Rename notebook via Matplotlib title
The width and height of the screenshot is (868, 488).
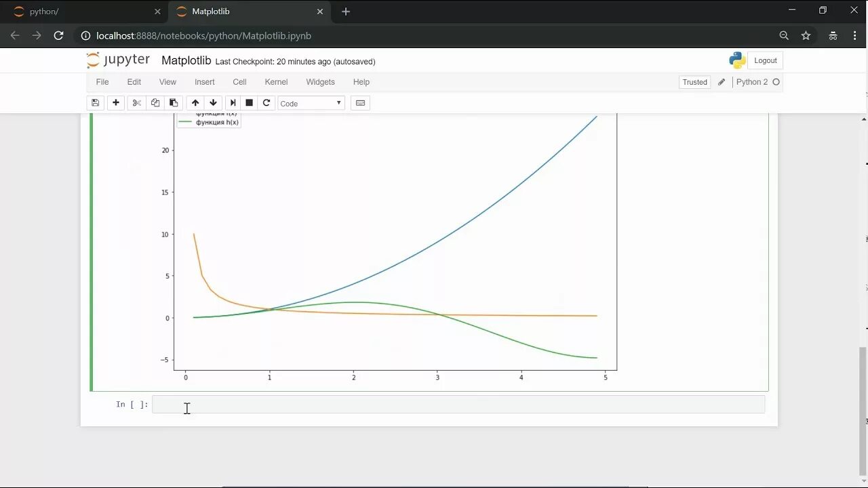pyautogui.click(x=186, y=60)
